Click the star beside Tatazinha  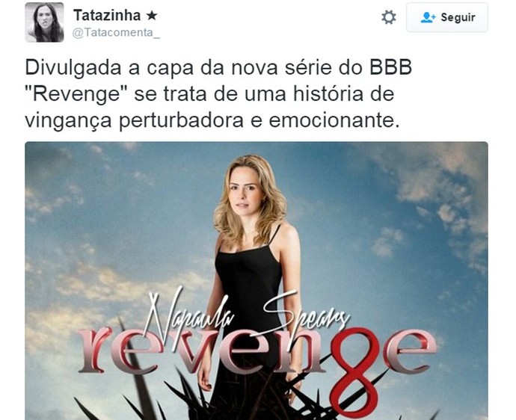(x=152, y=16)
